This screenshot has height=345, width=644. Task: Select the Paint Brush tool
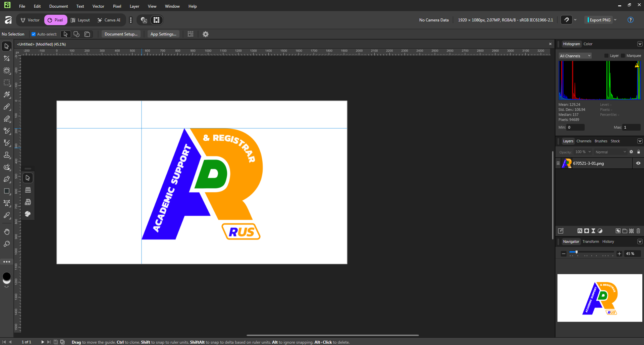point(7,107)
